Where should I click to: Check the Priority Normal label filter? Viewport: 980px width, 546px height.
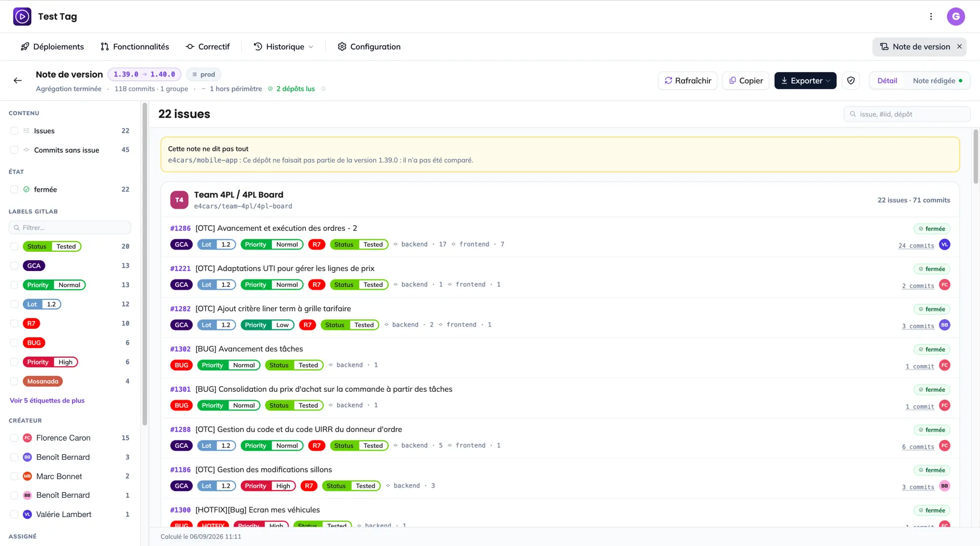(14, 285)
